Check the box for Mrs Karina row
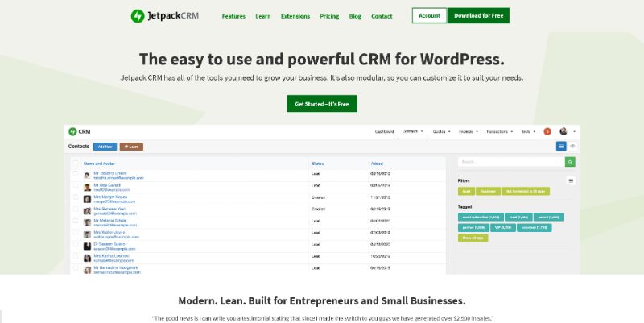644x323 pixels. 76,256
